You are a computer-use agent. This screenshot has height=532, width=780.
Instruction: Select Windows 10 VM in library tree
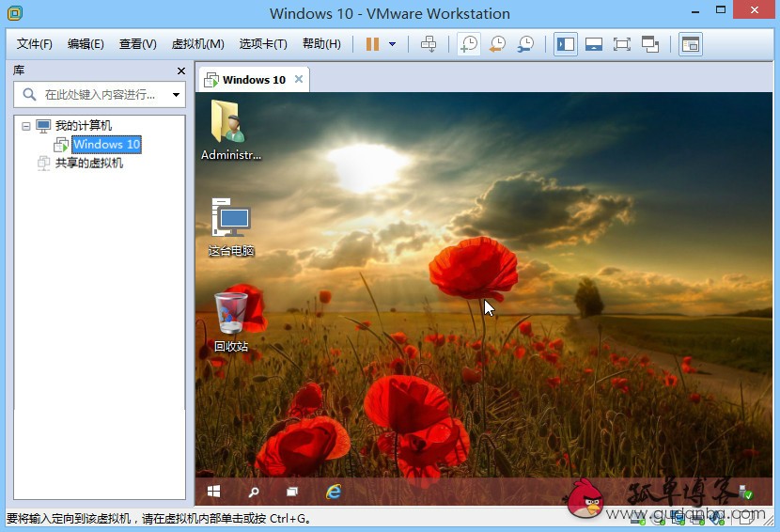106,145
